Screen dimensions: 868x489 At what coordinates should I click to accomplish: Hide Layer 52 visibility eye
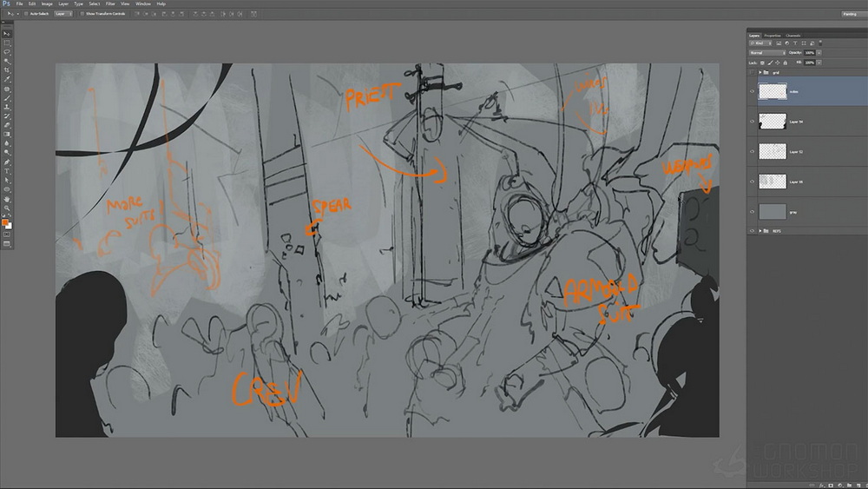752,151
